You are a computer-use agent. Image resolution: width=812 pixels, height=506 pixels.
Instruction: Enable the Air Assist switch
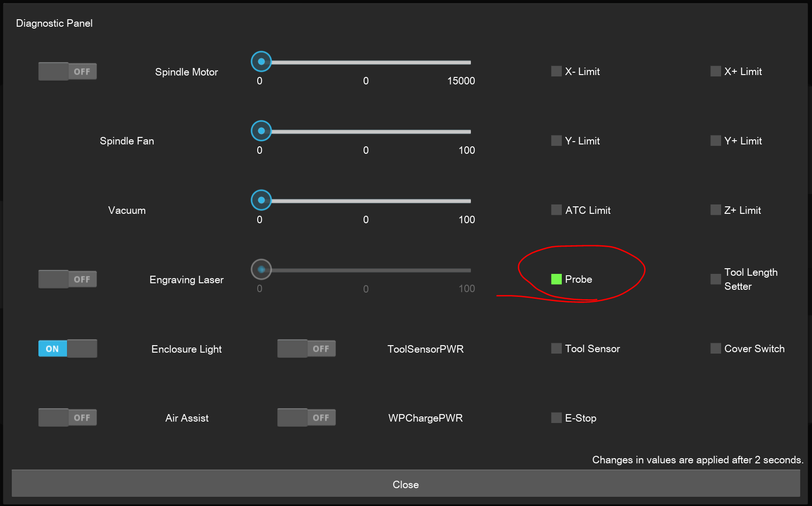pyautogui.click(x=67, y=418)
